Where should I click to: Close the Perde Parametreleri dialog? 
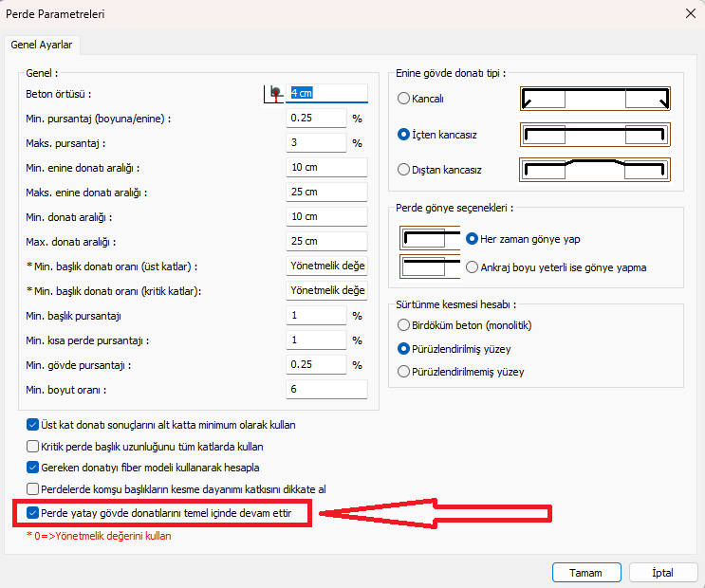pyautogui.click(x=688, y=13)
